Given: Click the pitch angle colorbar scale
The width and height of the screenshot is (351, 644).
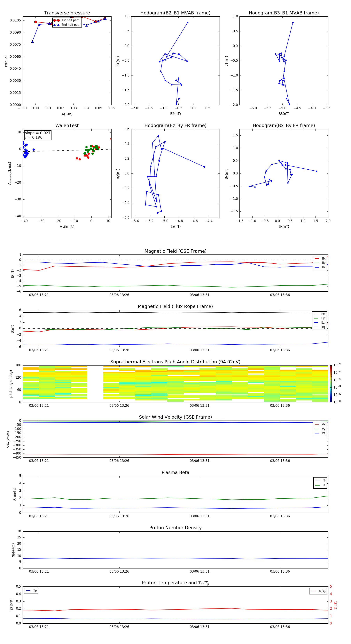Looking at the screenshot, I should coord(331,384).
